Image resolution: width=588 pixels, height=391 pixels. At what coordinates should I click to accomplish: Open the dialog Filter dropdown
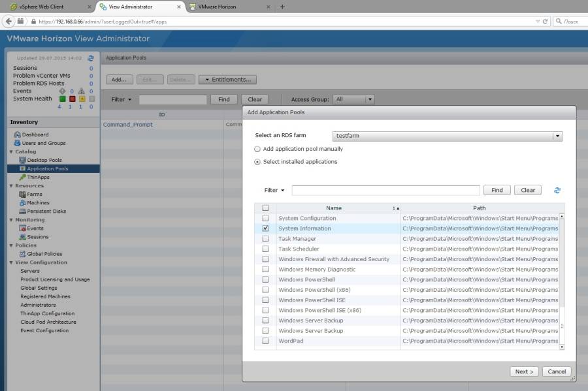274,190
